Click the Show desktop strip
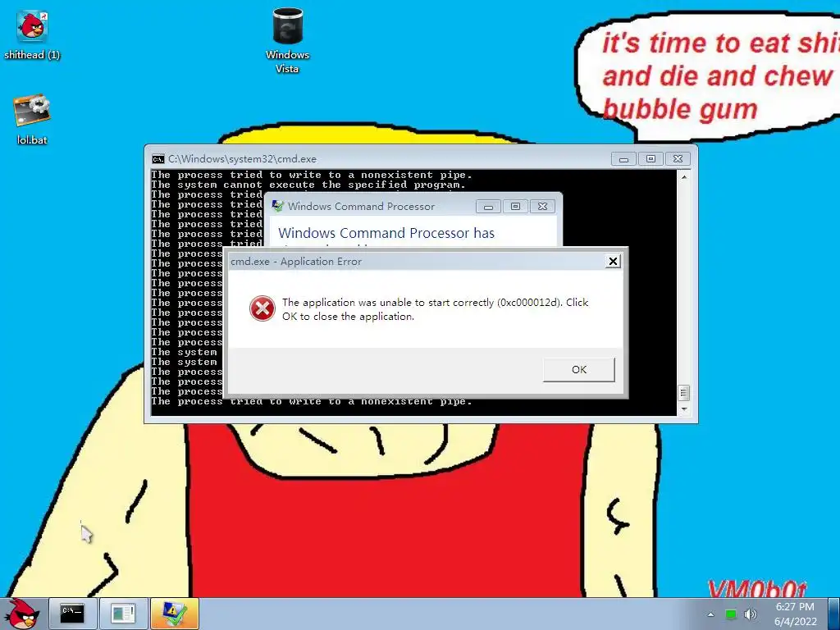 click(835, 614)
